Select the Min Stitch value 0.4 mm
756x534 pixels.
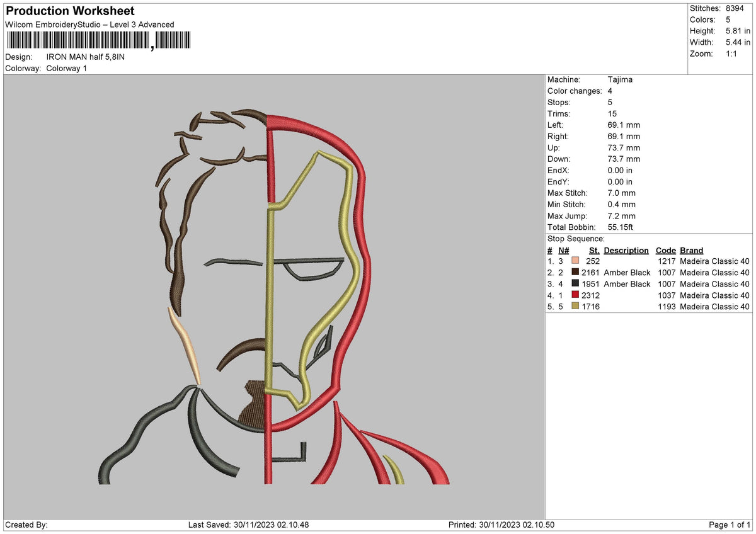[x=622, y=204]
